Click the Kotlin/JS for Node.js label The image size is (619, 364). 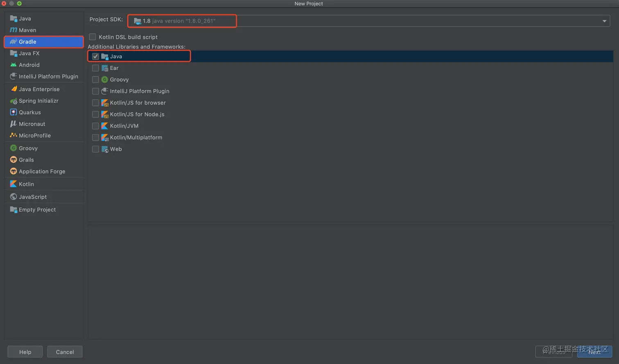pyautogui.click(x=137, y=114)
